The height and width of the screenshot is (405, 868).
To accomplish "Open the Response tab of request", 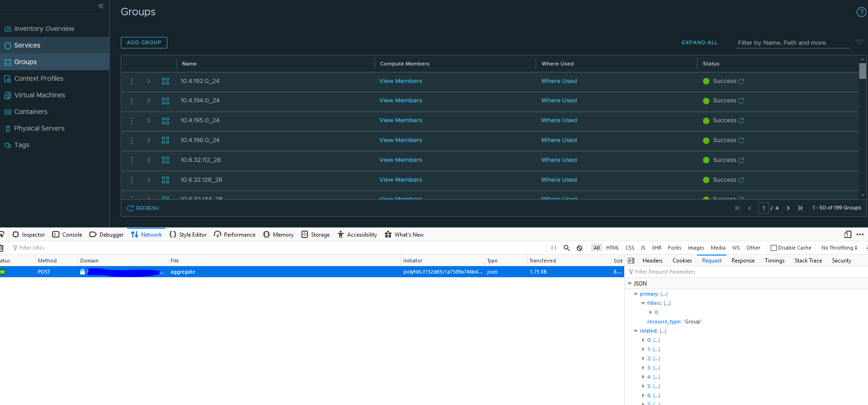I will 743,261.
